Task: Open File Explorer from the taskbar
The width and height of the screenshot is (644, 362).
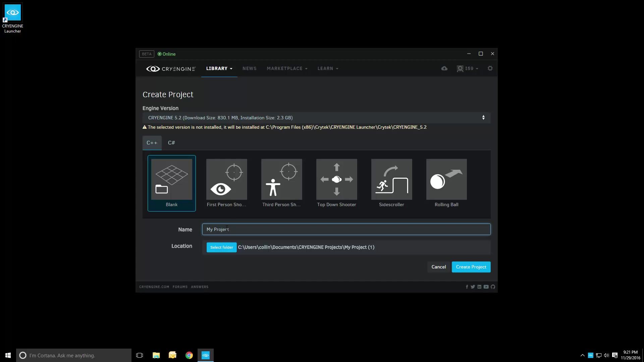Action: pos(156,355)
